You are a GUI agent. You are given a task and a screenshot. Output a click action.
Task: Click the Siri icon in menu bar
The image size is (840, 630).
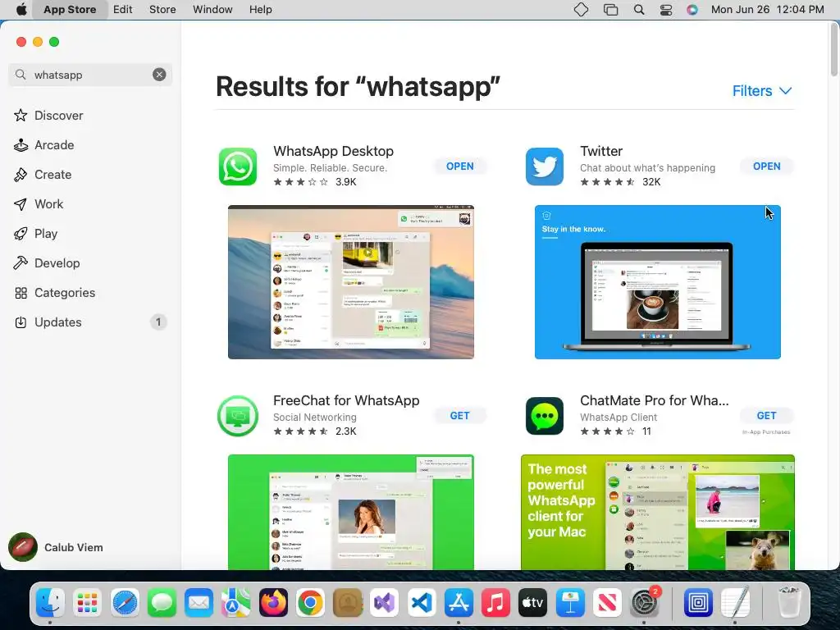tap(692, 9)
